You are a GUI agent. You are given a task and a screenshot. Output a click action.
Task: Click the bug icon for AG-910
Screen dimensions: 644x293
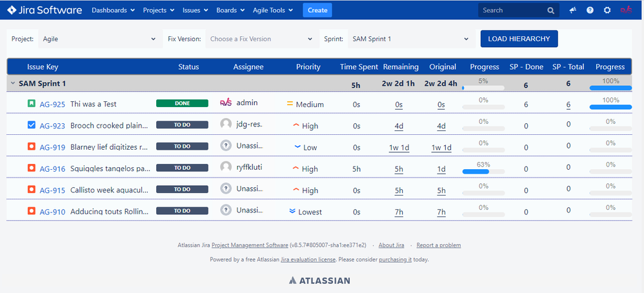(32, 211)
